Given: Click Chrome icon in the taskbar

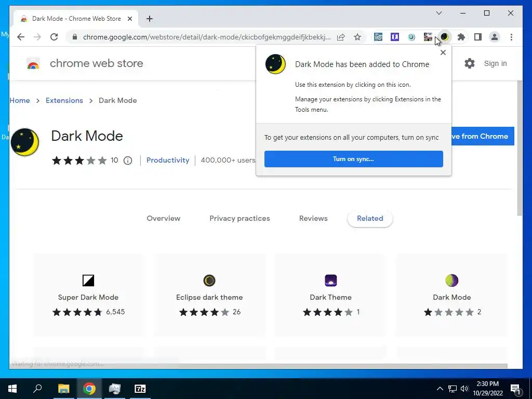Looking at the screenshot, I should point(89,389).
